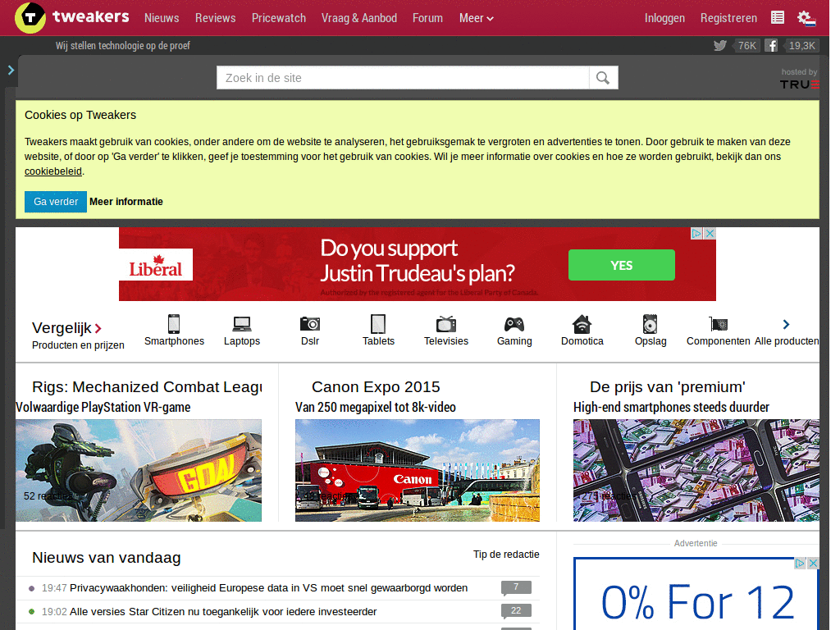
Task: Click the AdChoices icon on Liberal banner
Action: tap(696, 233)
